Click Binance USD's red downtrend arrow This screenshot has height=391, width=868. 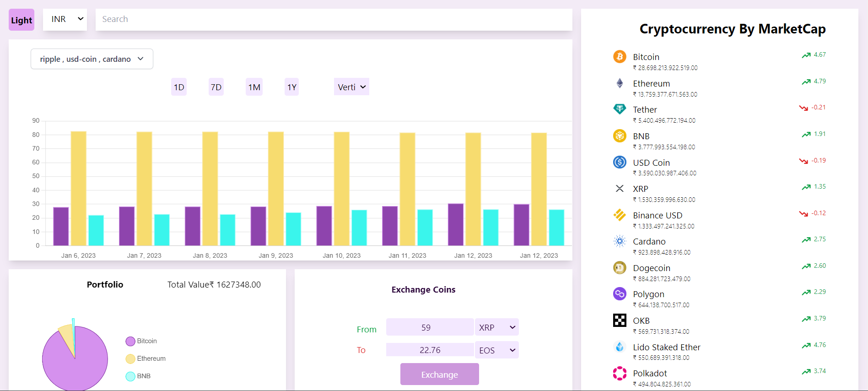[x=803, y=214]
